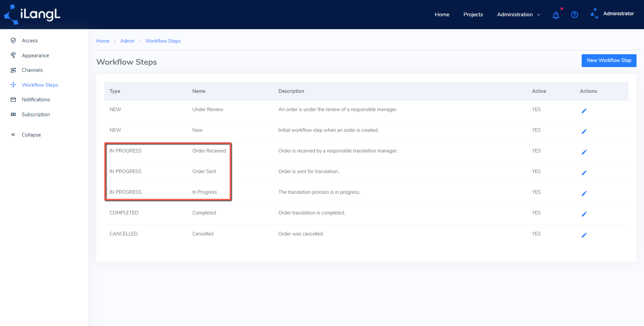This screenshot has width=644, height=326.
Task: Click the 'In Progress' name cell
Action: (205, 192)
